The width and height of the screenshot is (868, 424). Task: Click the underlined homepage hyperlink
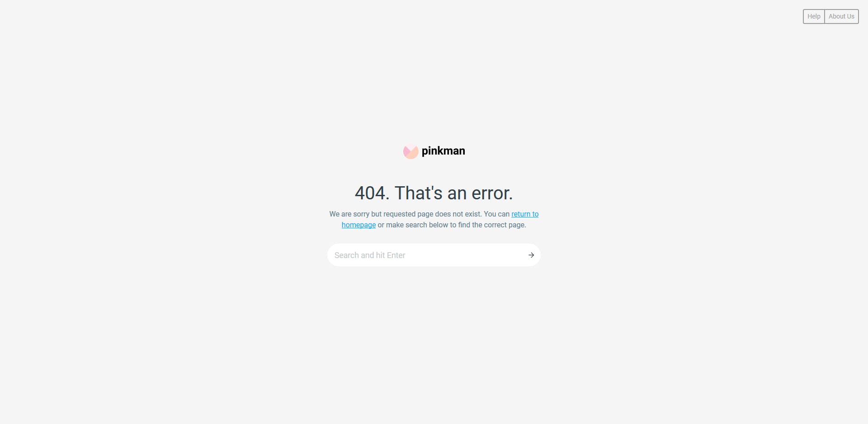pyautogui.click(x=359, y=225)
